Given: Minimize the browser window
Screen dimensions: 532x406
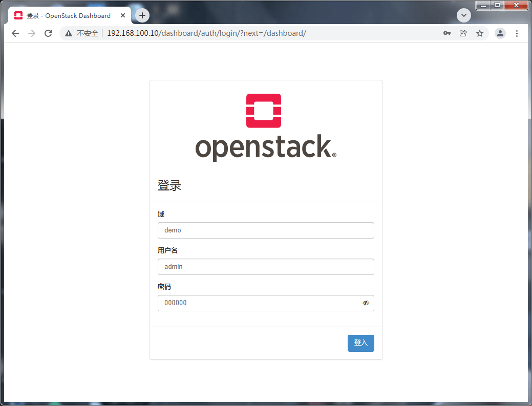Looking at the screenshot, I should pyautogui.click(x=483, y=5).
